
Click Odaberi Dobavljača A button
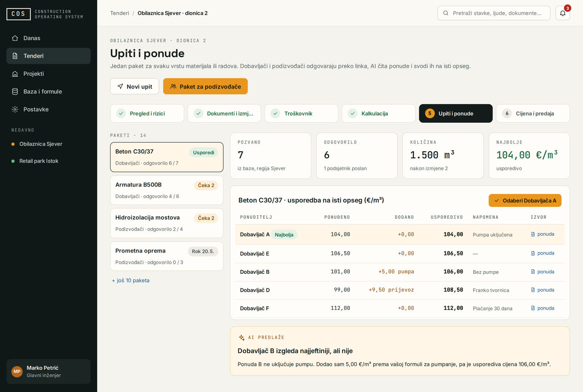(x=525, y=200)
